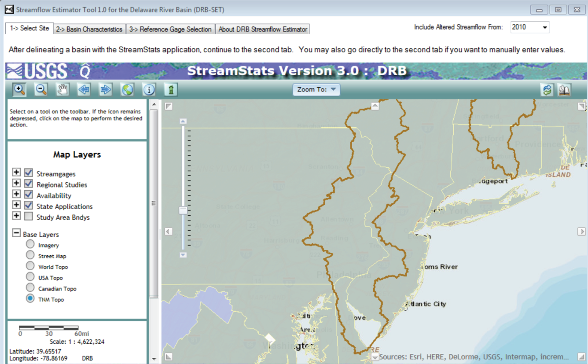Select the TNM Topo base layer

tap(30, 298)
